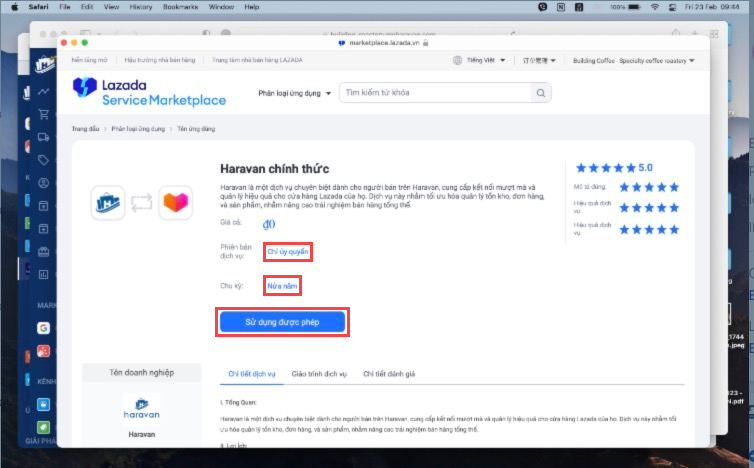Image resolution: width=754 pixels, height=468 pixels.
Task: Open the green app icon in Haravan sidebar
Action: 43,427
